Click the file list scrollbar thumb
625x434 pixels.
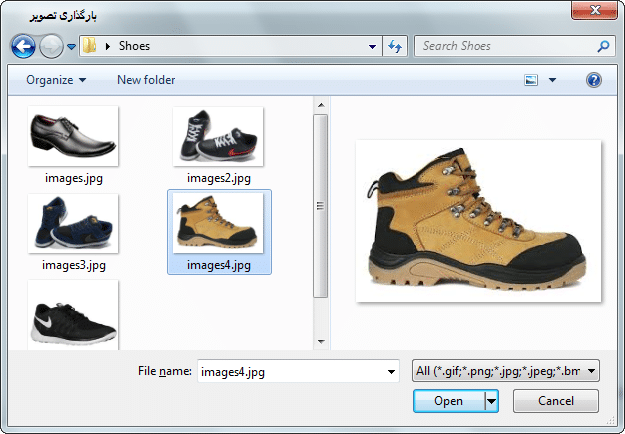coord(320,206)
